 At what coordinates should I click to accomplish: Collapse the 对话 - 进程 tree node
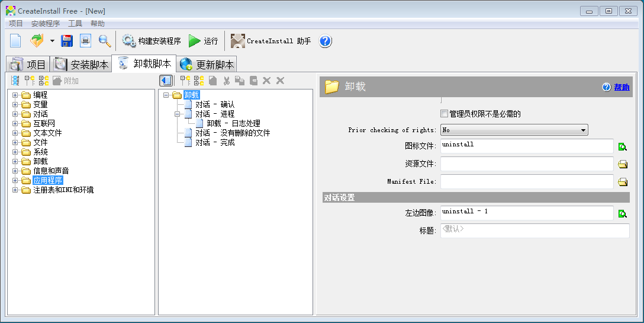point(177,114)
